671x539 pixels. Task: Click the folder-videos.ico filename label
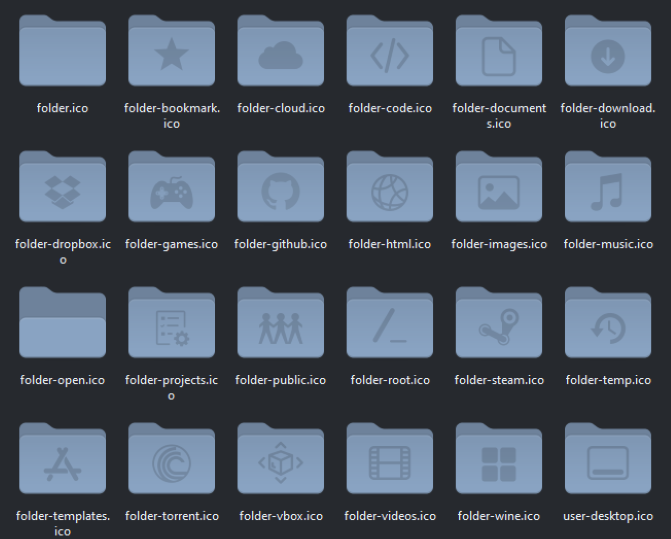click(x=390, y=516)
